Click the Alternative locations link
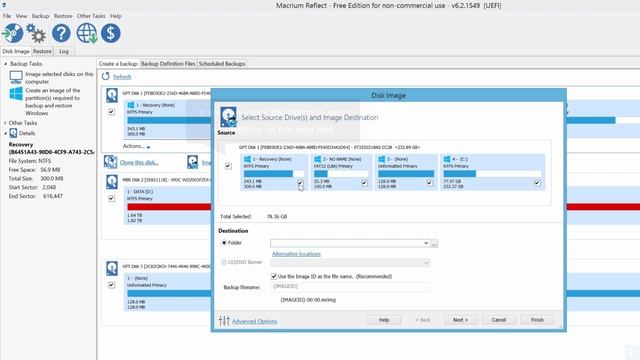This screenshot has width=640, height=360. click(296, 254)
